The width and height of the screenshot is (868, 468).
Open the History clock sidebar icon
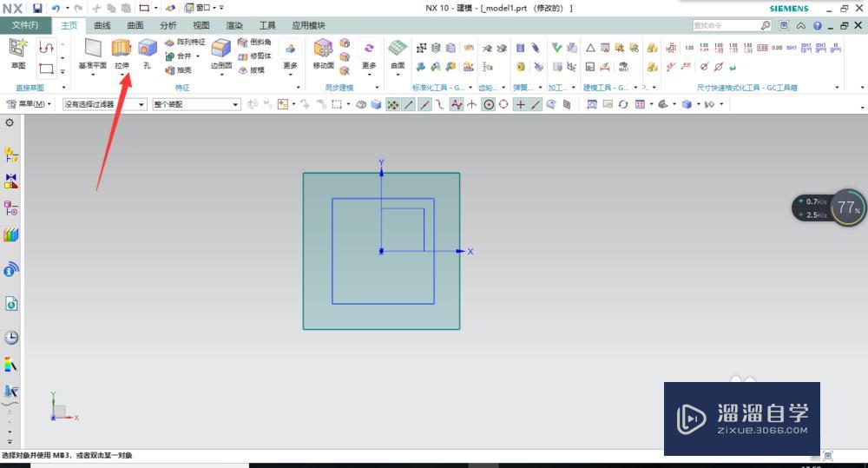[x=10, y=337]
